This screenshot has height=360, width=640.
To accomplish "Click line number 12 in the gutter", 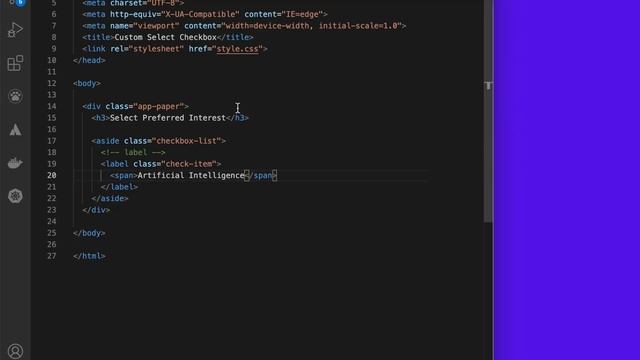I will click(x=51, y=83).
